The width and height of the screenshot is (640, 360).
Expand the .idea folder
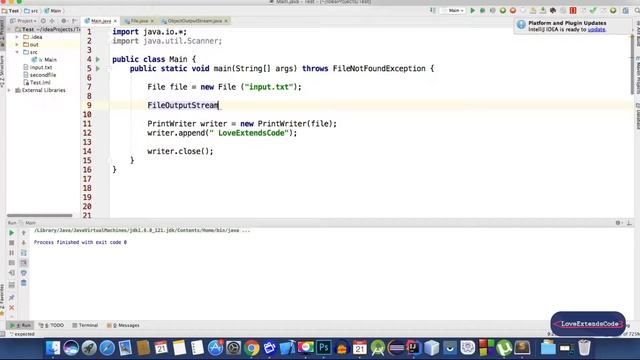[x=17, y=37]
